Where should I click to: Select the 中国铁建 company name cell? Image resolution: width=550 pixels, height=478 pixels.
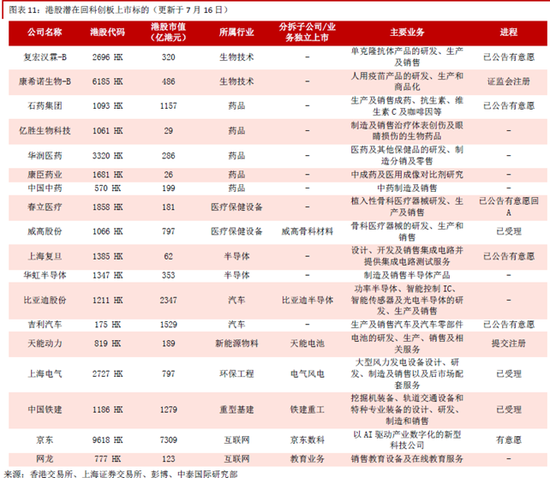tap(45, 410)
